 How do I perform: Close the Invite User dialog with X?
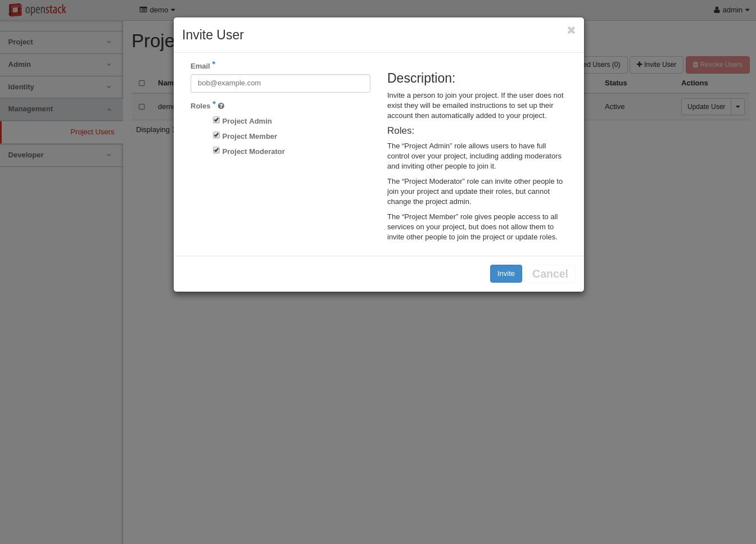[x=571, y=30]
